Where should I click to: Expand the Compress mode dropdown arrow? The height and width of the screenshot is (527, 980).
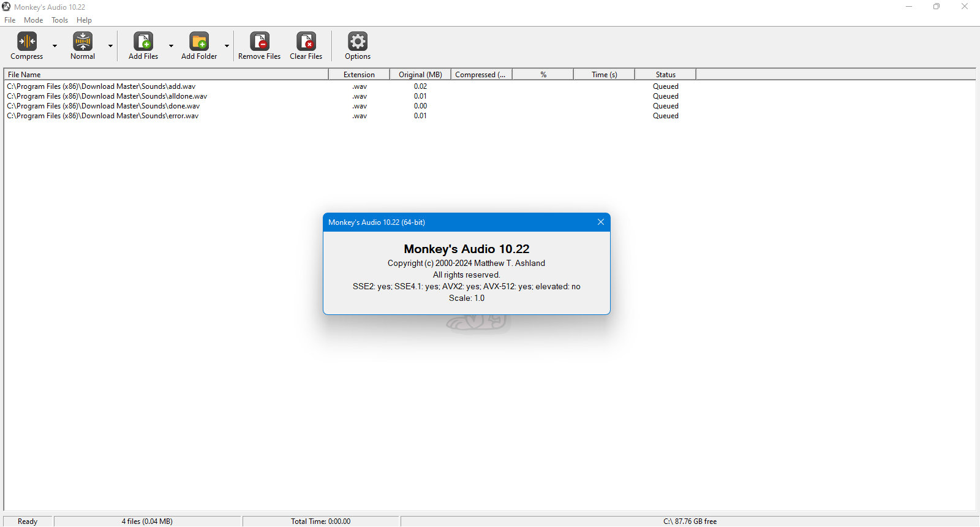(55, 46)
